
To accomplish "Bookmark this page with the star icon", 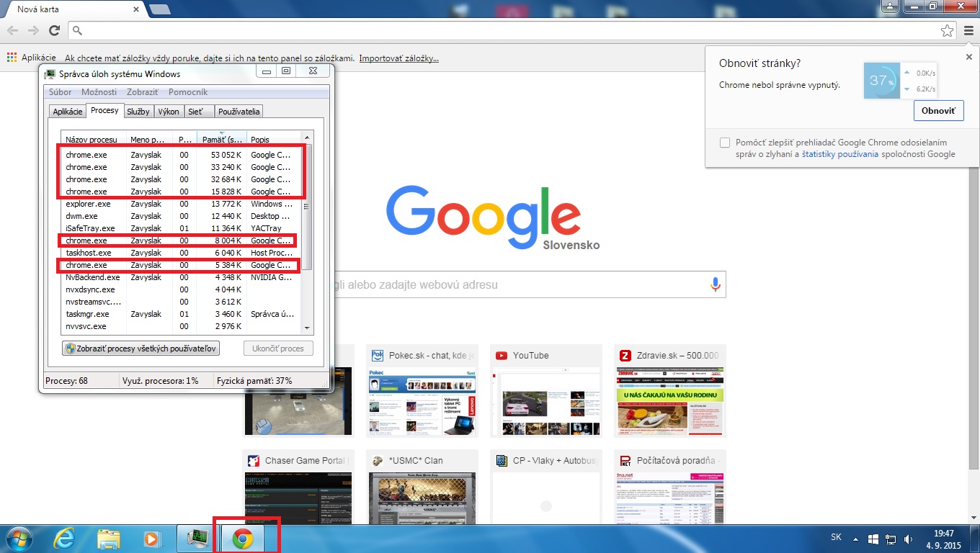I will point(947,30).
